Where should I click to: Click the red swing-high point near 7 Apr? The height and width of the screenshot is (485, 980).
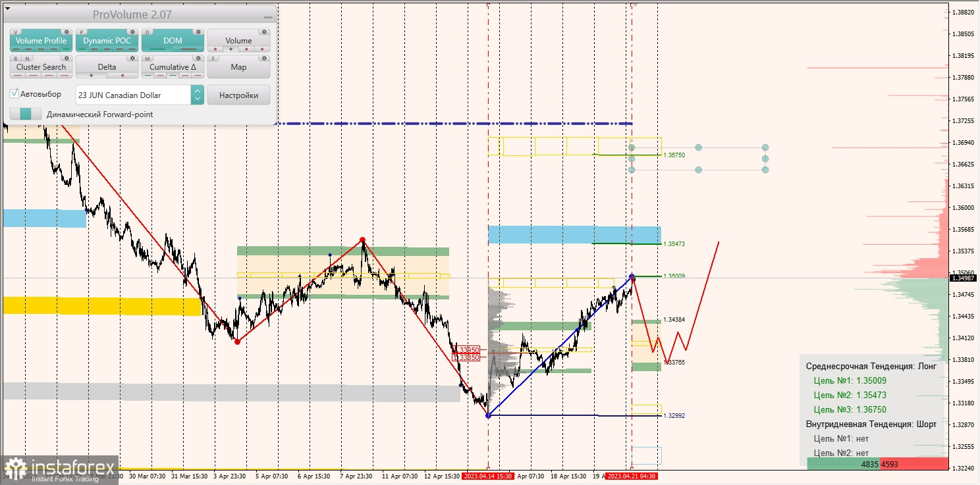coord(362,240)
